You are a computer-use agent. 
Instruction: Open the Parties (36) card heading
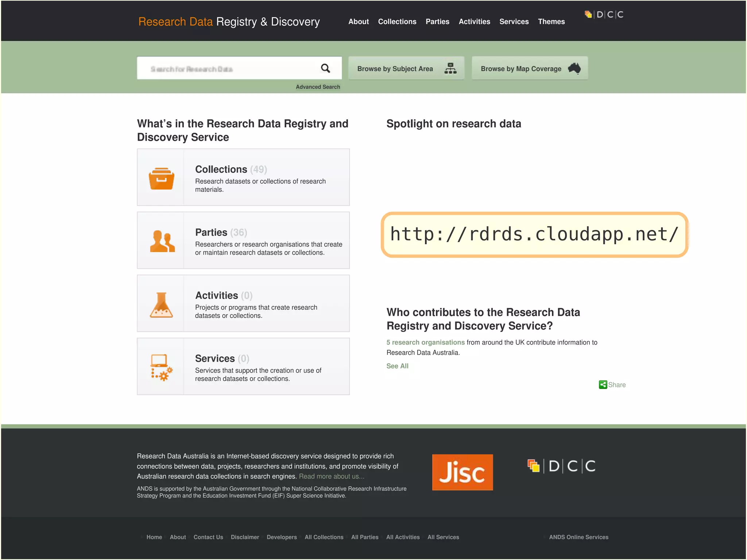(221, 232)
